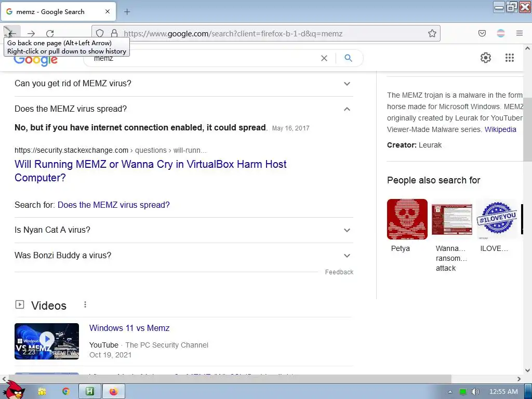The image size is (532, 399).
Task: Click the address bar URL
Action: pyautogui.click(x=233, y=34)
